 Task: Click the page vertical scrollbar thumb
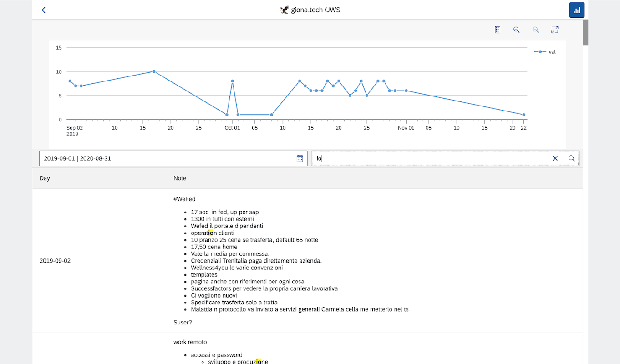[x=586, y=32]
